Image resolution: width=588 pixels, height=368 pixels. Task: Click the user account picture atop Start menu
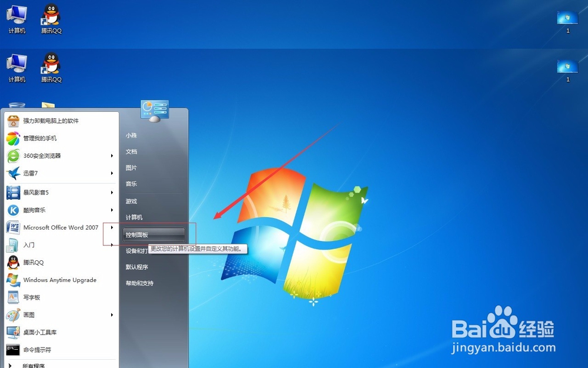pyautogui.click(x=155, y=110)
